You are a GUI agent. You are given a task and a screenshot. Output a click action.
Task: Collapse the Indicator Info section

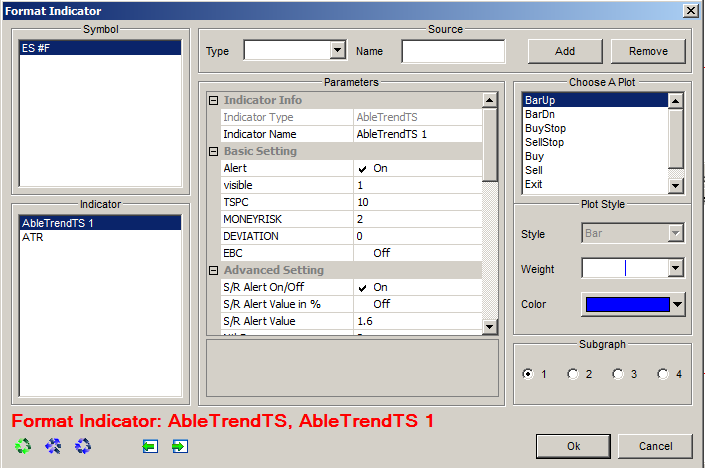[x=214, y=101]
